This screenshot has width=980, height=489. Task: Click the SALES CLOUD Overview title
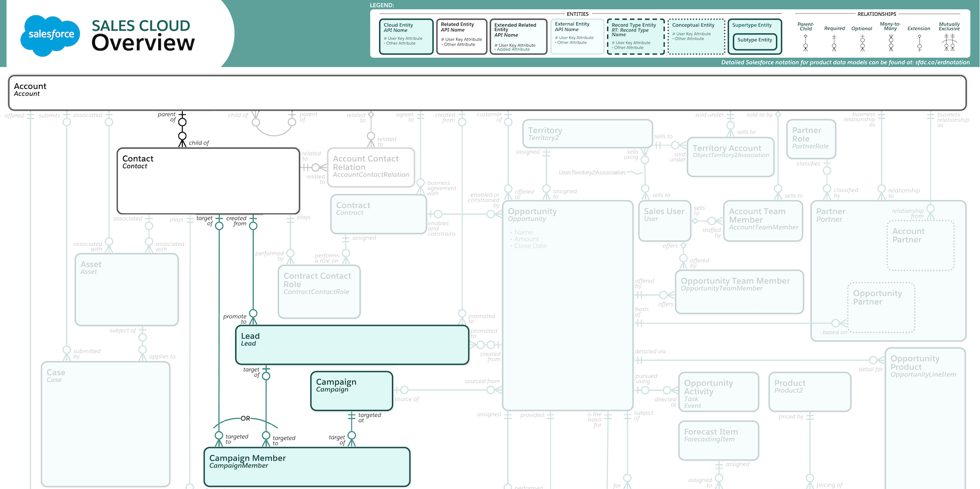pyautogui.click(x=143, y=35)
